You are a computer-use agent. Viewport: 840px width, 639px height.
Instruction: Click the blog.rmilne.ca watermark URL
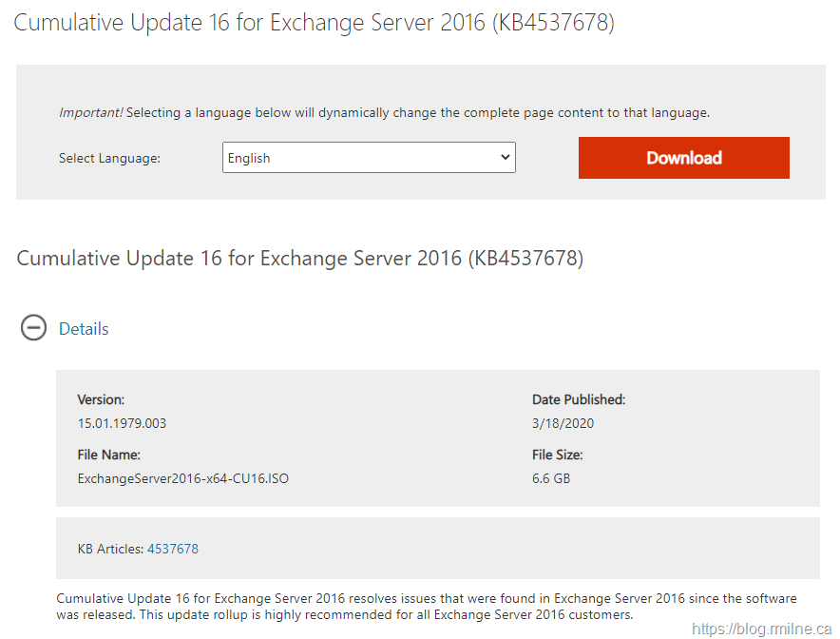(x=762, y=629)
